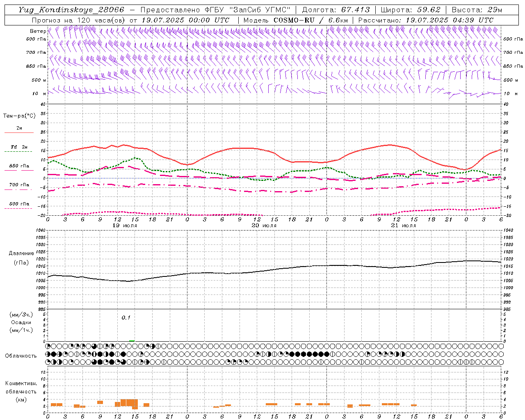Viewport: 525px width, 420px height.
Task: Click the Давление pressure panel label
Action: (x=21, y=253)
